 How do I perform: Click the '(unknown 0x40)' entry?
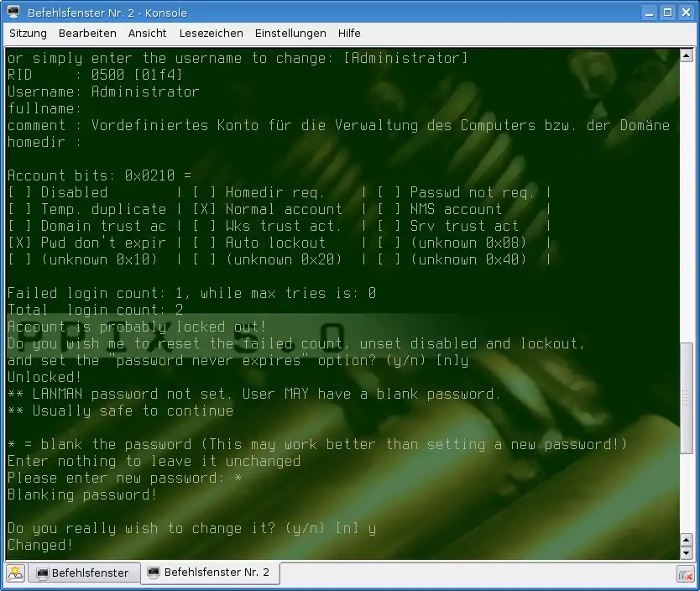(468, 259)
